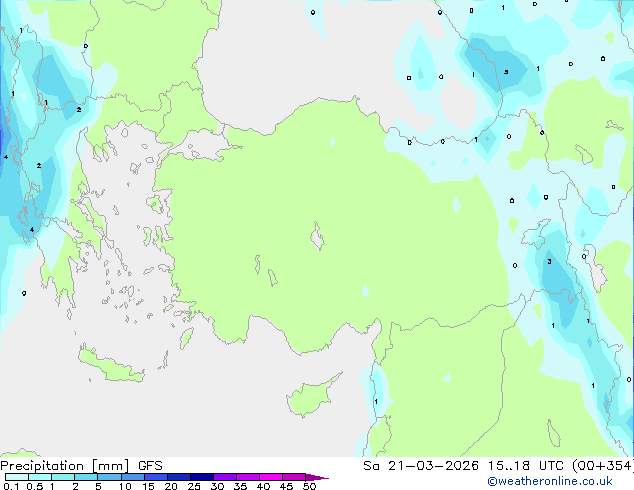This screenshot has width=634, height=490.
Task: Pick the legend swatch between 10 and 15
Action: click(x=132, y=477)
